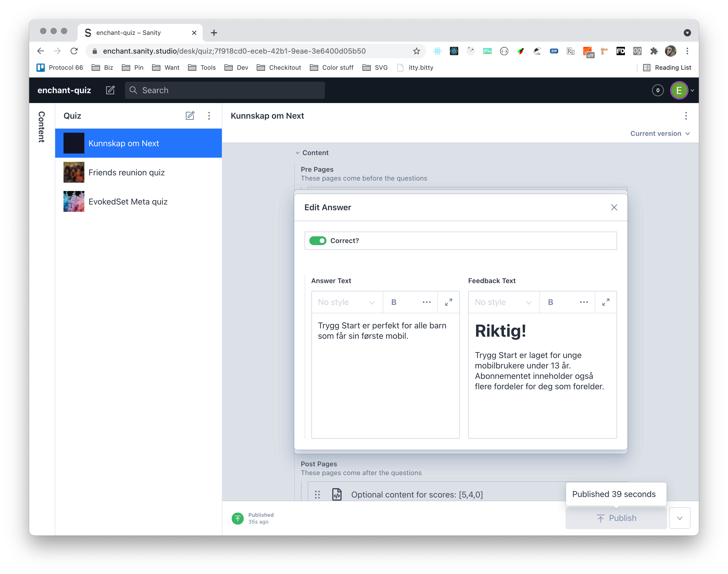Select the Friends reunion quiz document
The image size is (728, 574).
pos(127,173)
